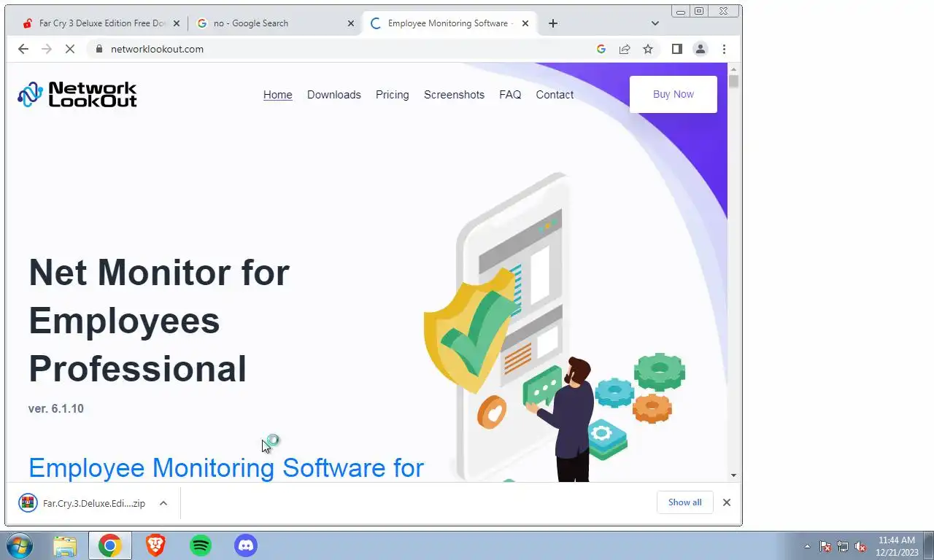Click the address bar URL

click(157, 49)
